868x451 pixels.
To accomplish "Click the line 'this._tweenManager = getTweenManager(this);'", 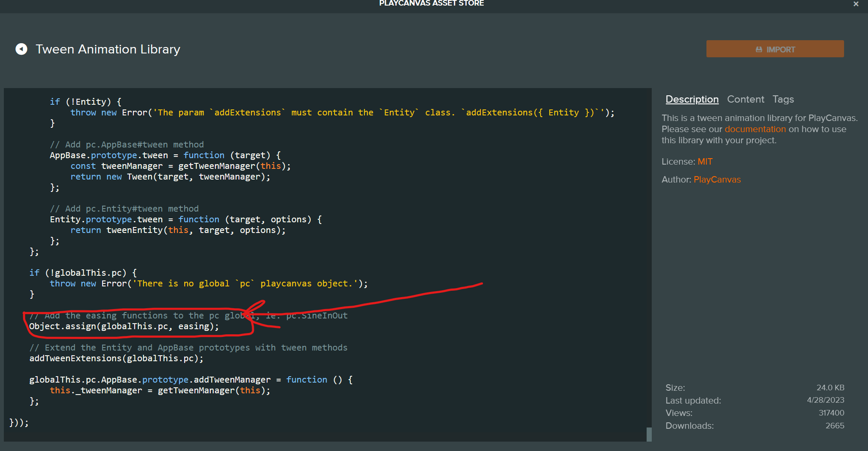I will [x=160, y=390].
